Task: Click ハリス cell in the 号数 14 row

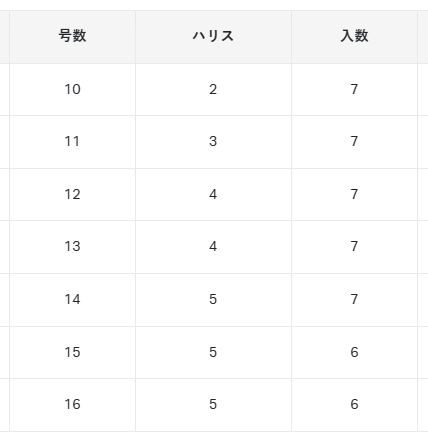Action: [x=213, y=299]
